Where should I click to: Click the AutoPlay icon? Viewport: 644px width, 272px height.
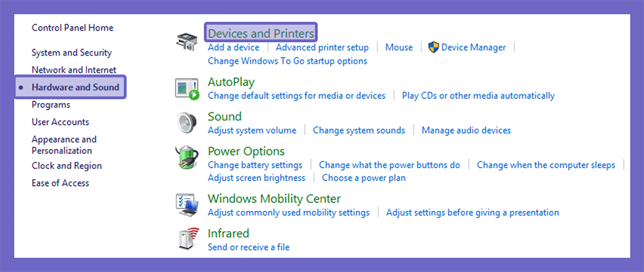tap(187, 89)
